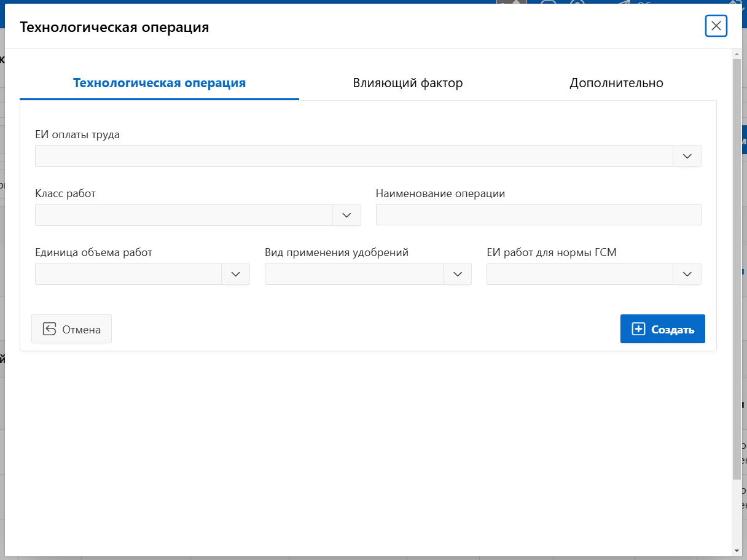The height and width of the screenshot is (560, 747).
Task: Click the chevron arrow of ЕИ оплаты труда
Action: (x=687, y=156)
